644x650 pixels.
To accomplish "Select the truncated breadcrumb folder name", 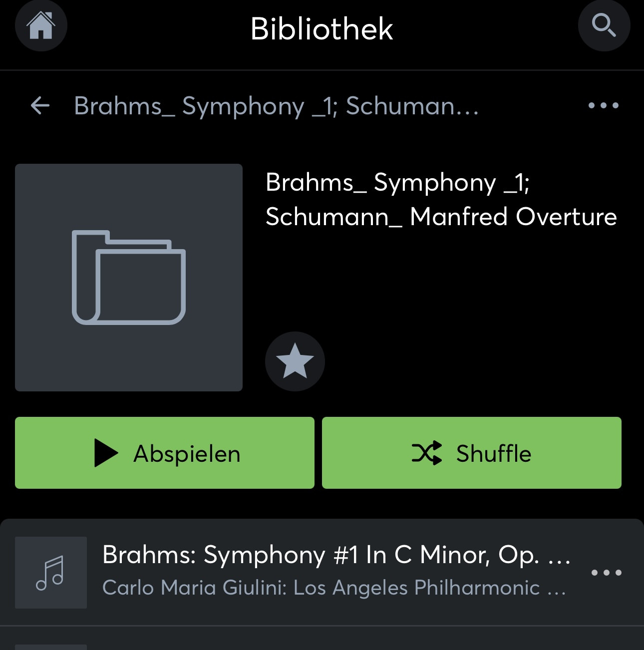I will point(276,106).
